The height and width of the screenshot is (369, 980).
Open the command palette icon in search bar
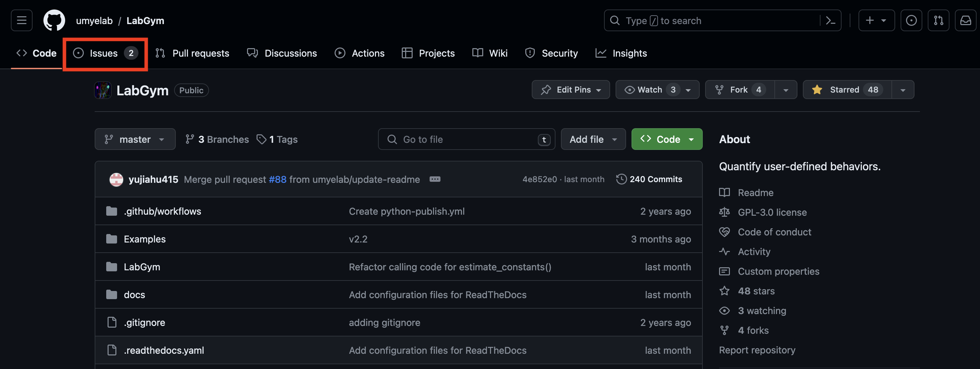831,21
